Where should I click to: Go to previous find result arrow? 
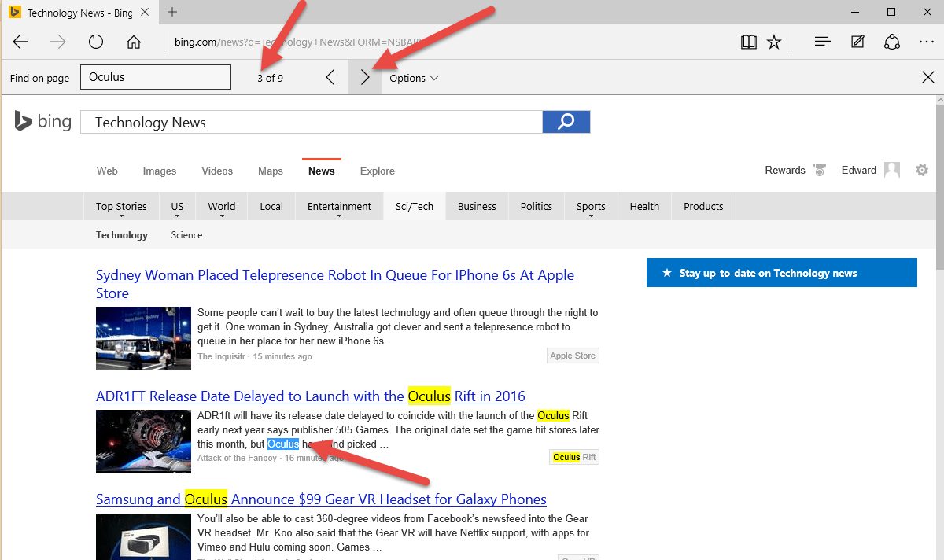click(x=330, y=77)
